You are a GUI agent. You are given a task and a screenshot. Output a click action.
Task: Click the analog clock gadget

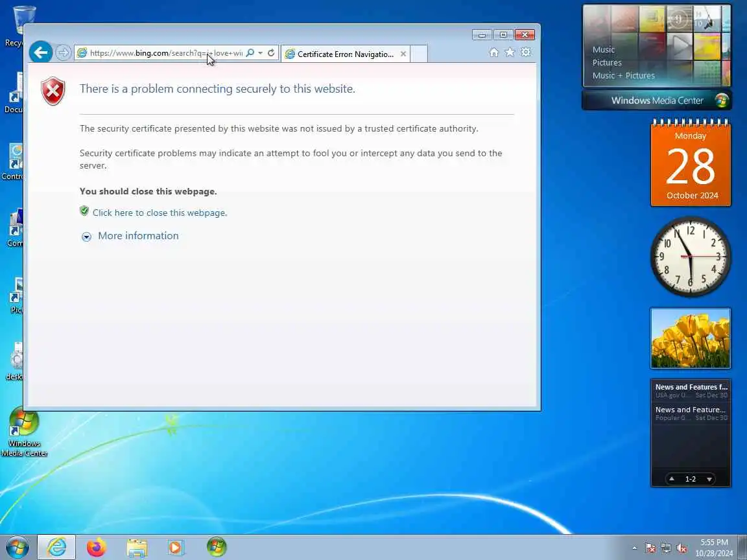click(691, 257)
